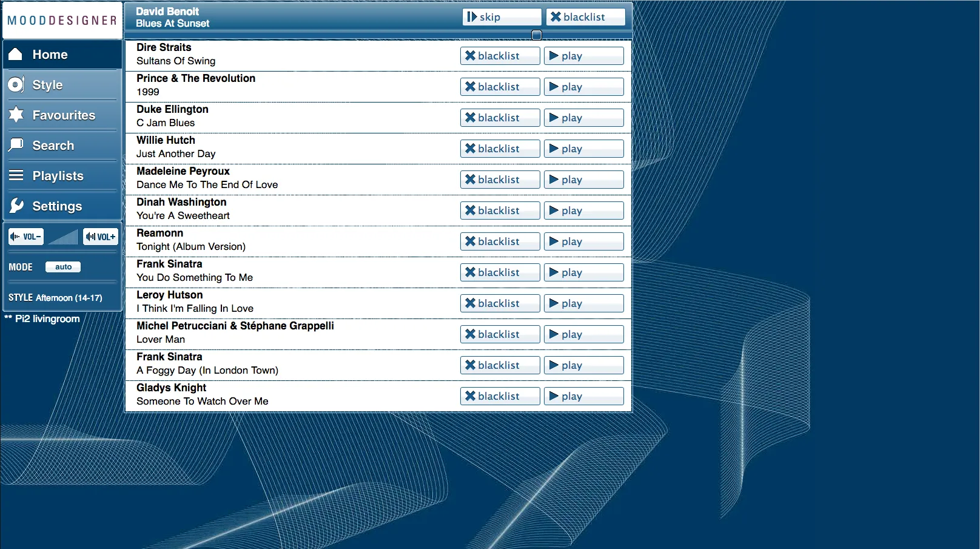Blacklist Madeleine Peyroux track
980x549 pixels.
pyautogui.click(x=500, y=180)
